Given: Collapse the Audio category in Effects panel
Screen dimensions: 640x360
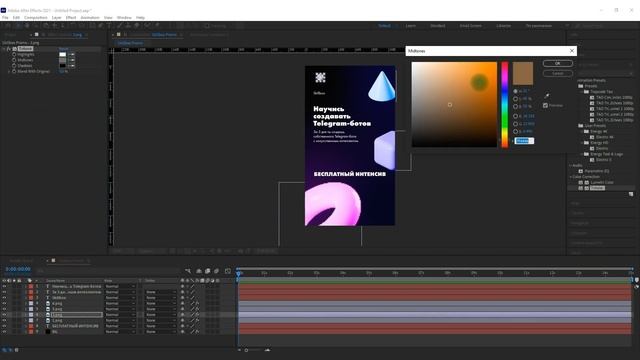Looking at the screenshot, I should coord(571,165).
